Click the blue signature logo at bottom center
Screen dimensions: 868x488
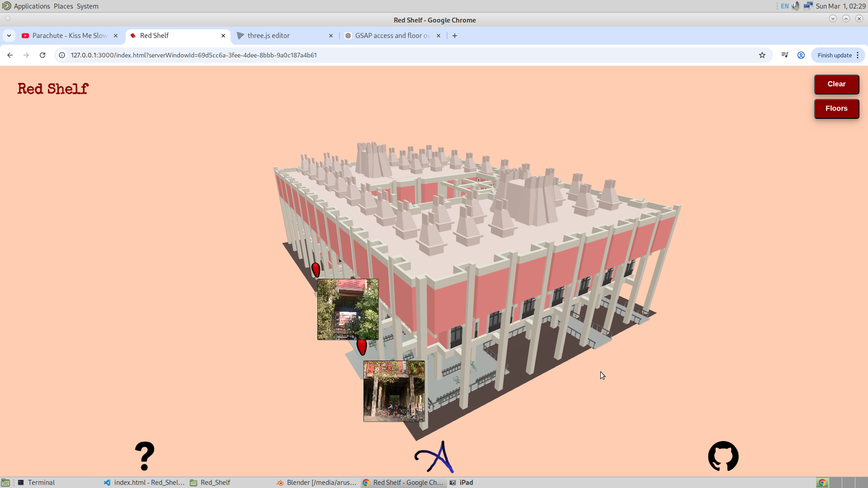(x=435, y=457)
